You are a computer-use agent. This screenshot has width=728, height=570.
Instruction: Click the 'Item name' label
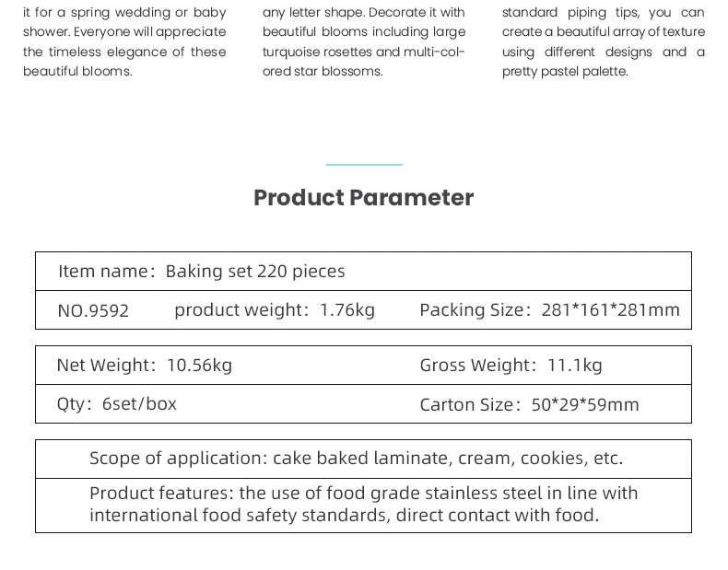(103, 272)
